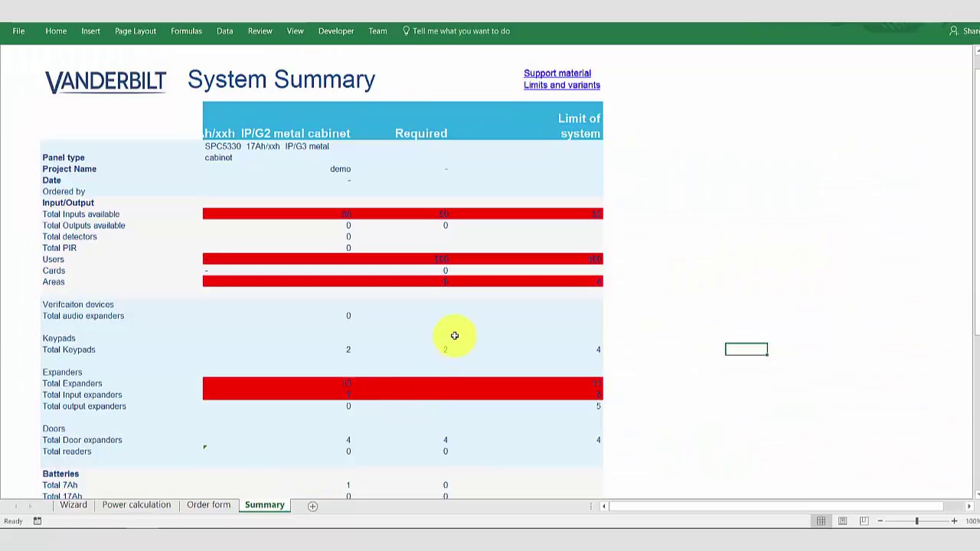The image size is (980, 551).
Task: Select the Total Expanders label
Action: coord(72,383)
